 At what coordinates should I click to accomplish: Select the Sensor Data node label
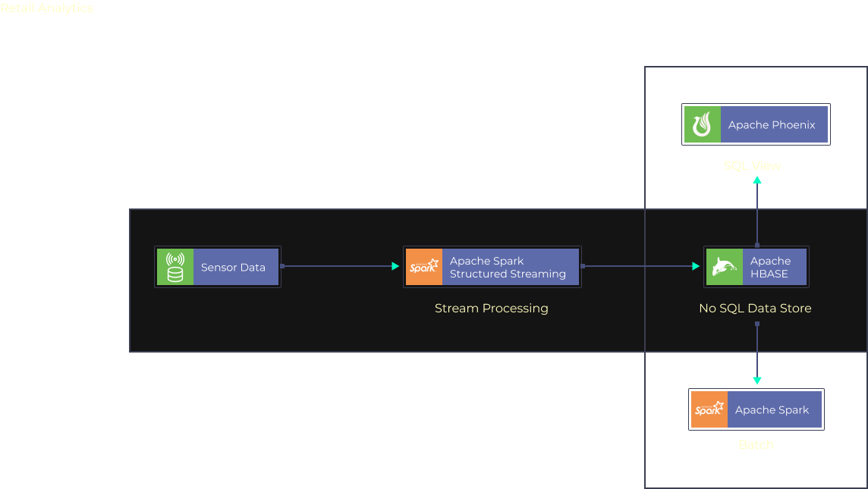[x=234, y=268]
